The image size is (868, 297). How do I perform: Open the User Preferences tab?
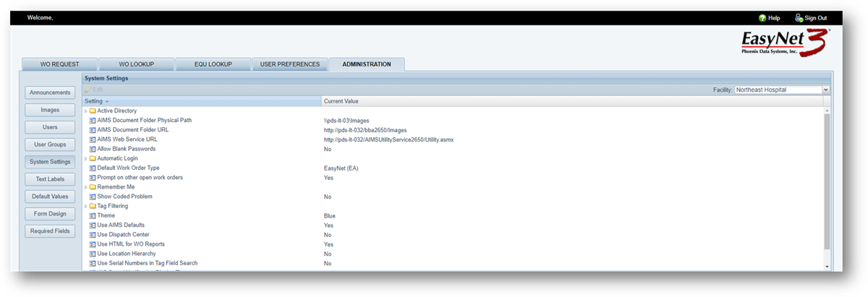tap(289, 64)
